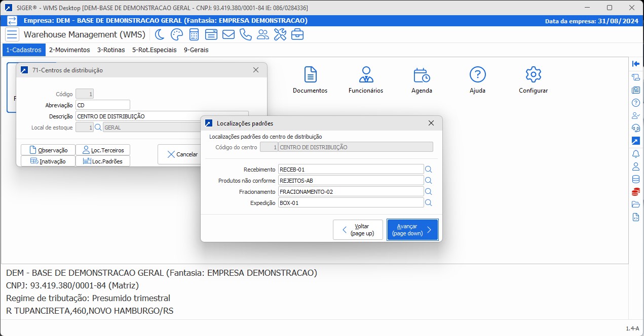
Task: Open the color theme palette
Action: 176,34
